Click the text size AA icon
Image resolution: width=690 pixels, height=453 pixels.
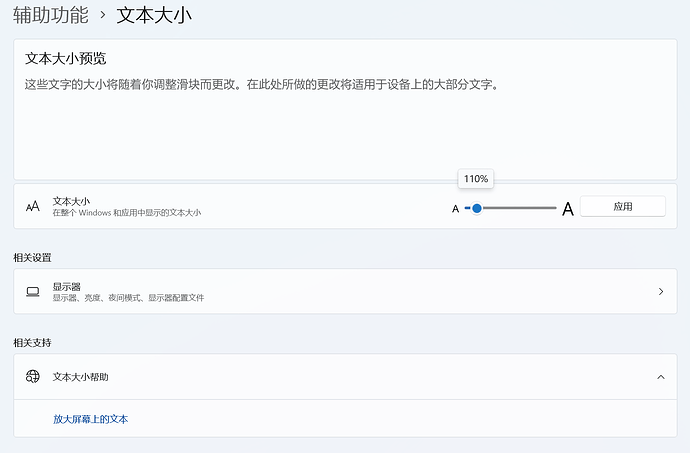pyautogui.click(x=33, y=206)
